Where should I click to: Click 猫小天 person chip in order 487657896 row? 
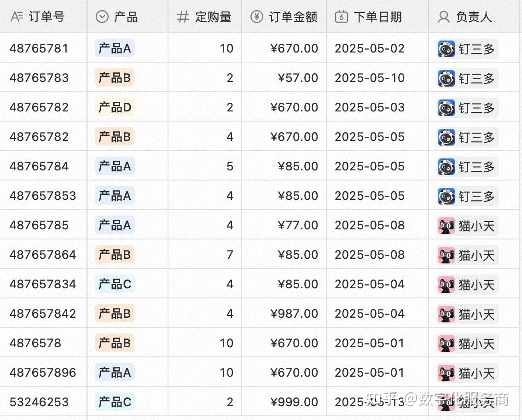click(467, 373)
